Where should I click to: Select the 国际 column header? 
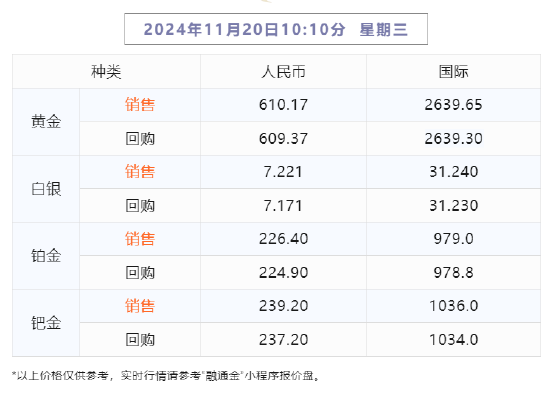(454, 72)
